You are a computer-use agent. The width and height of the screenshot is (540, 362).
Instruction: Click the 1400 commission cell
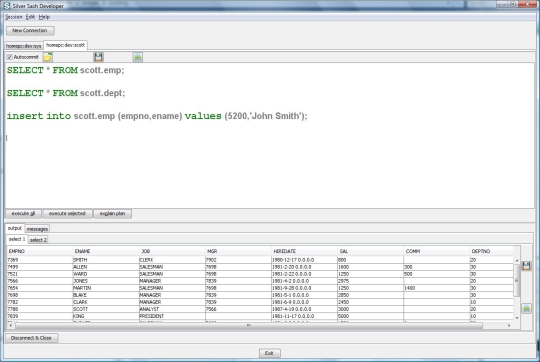pos(436,288)
